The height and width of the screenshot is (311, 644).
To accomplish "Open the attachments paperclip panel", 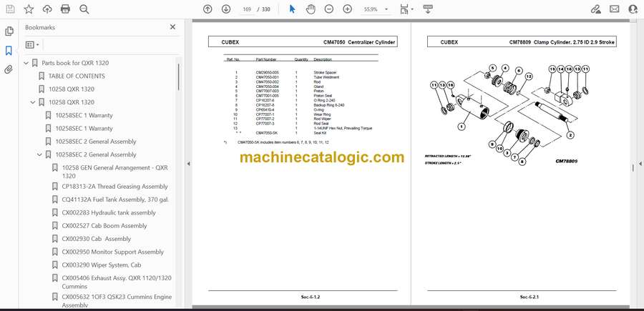I will (9, 69).
